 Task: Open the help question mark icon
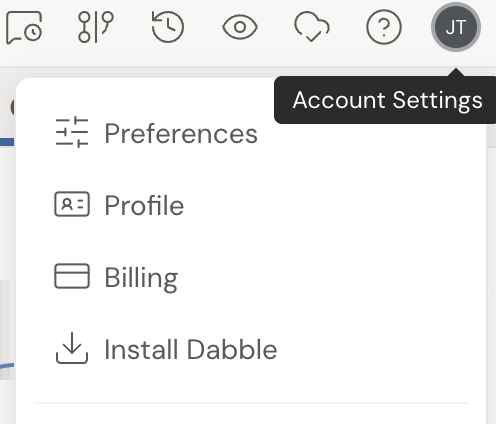coord(384,27)
